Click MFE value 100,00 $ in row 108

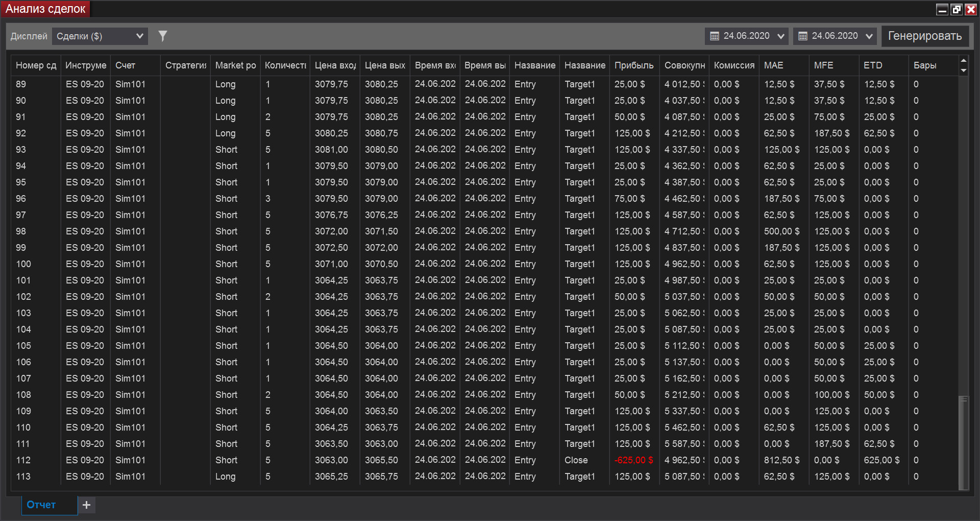click(x=832, y=395)
